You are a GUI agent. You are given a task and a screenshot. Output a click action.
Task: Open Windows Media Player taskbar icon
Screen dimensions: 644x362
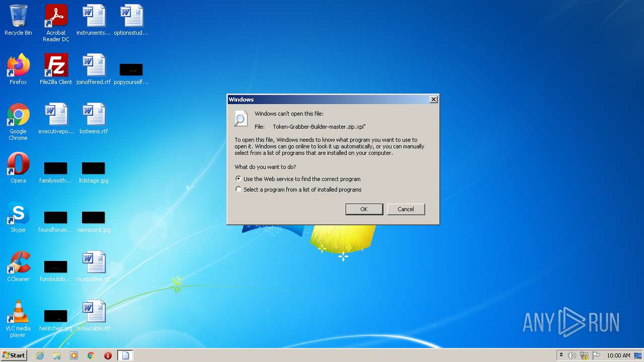click(74, 355)
